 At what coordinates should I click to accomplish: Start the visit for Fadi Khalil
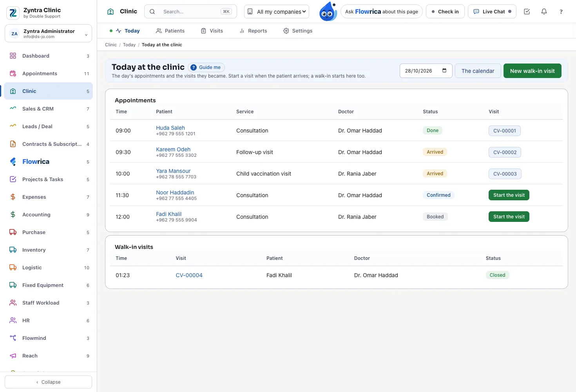coord(509,217)
